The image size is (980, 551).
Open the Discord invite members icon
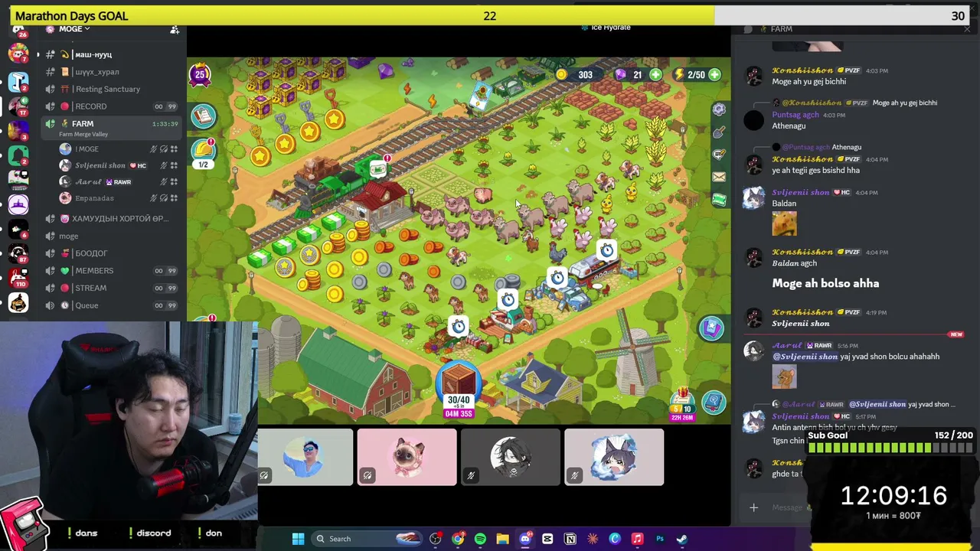point(175,30)
